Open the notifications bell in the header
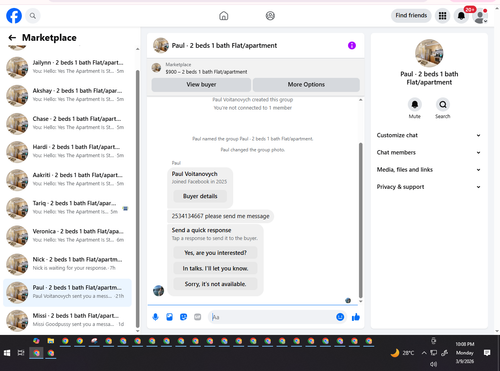 click(x=461, y=16)
